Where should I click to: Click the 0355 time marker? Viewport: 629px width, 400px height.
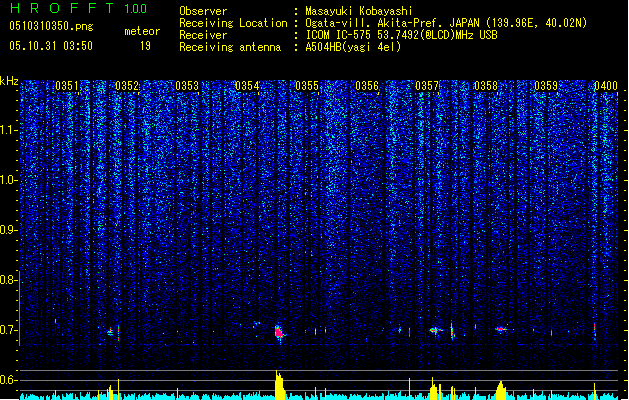point(307,86)
